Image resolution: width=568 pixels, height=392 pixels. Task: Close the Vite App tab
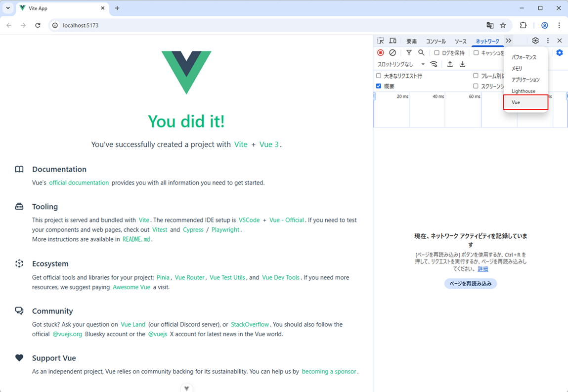click(103, 8)
